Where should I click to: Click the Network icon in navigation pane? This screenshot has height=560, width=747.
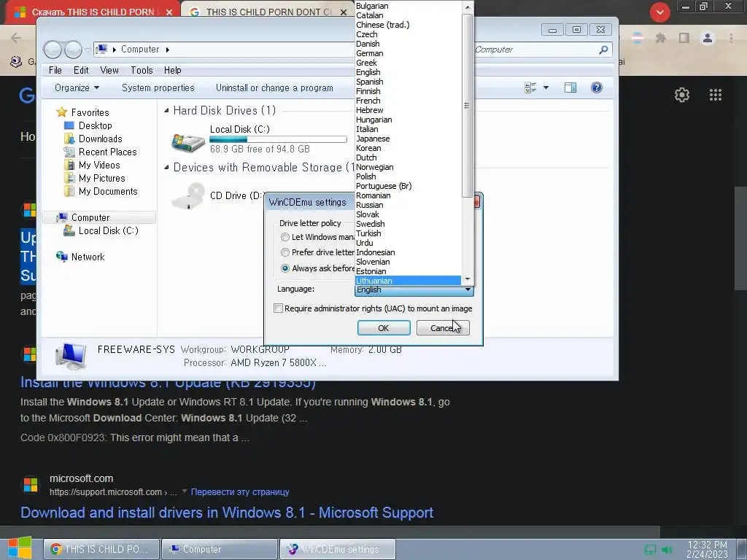61,257
